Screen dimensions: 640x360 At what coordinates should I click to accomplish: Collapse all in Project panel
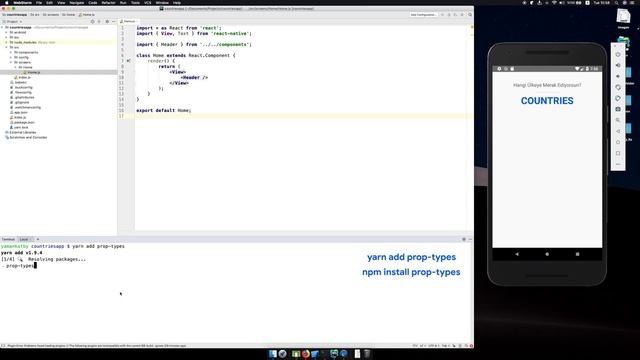tap(99, 21)
